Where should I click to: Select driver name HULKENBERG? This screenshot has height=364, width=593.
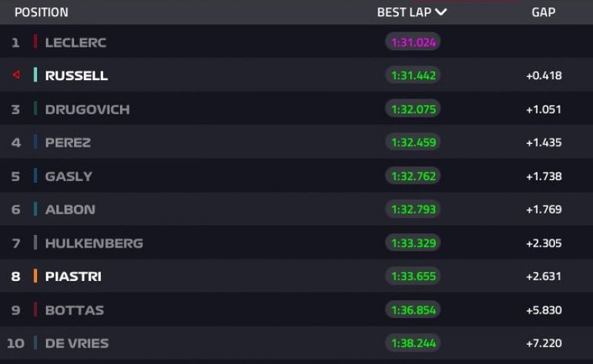(x=94, y=243)
